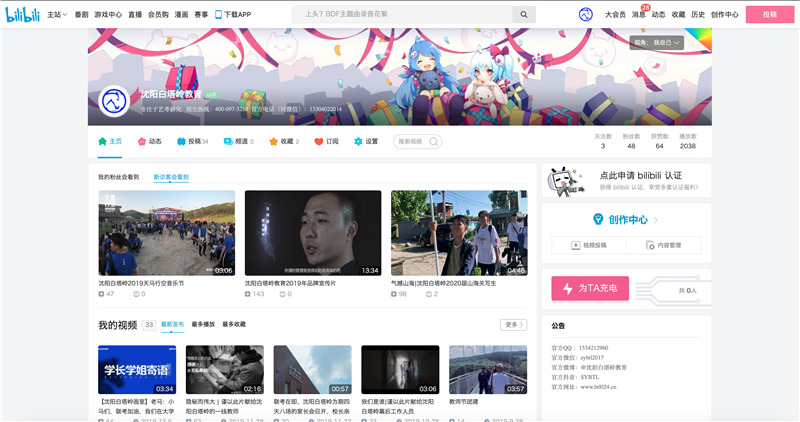
Task: Click title 沈阳白塔岭教育2019年品牌宣传片
Action: click(x=290, y=283)
